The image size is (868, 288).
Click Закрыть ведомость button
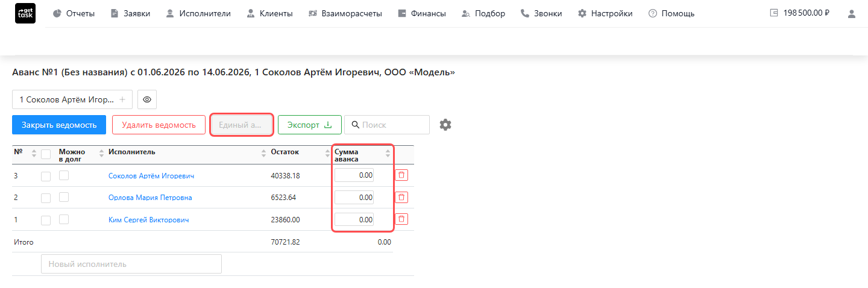click(59, 125)
